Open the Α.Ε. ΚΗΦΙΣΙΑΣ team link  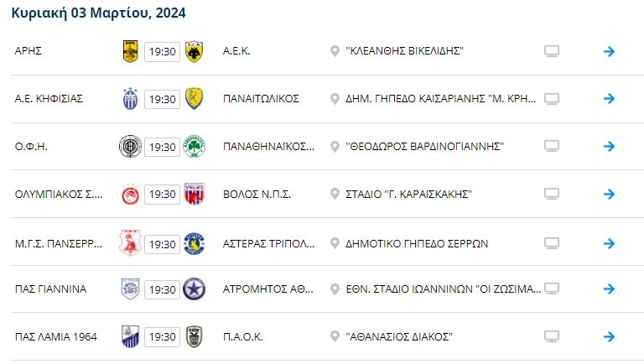tap(49, 99)
